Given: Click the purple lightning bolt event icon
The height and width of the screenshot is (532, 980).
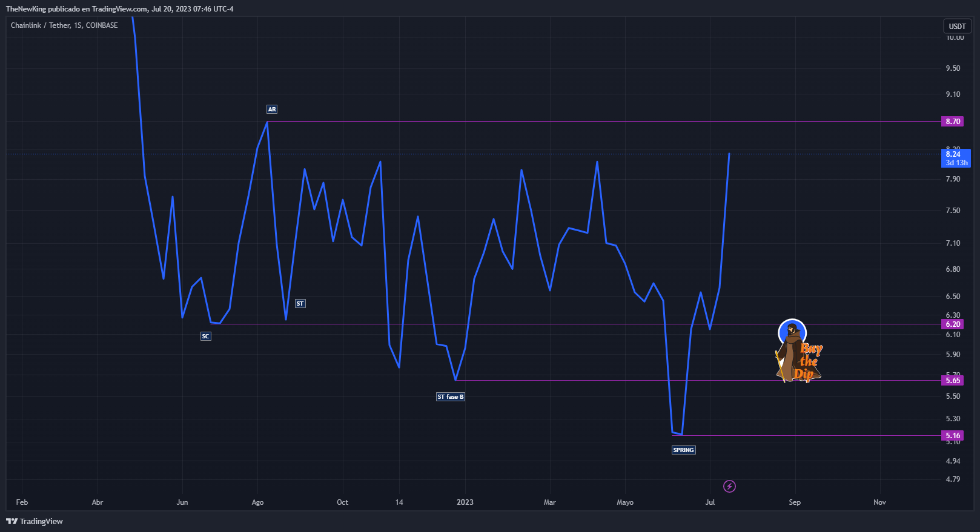Looking at the screenshot, I should pyautogui.click(x=729, y=486).
